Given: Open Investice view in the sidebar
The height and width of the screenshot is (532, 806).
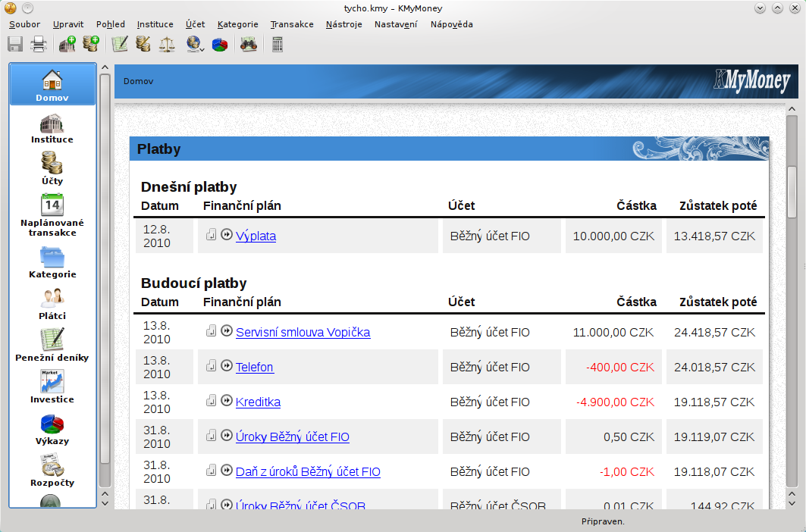Looking at the screenshot, I should 52,386.
